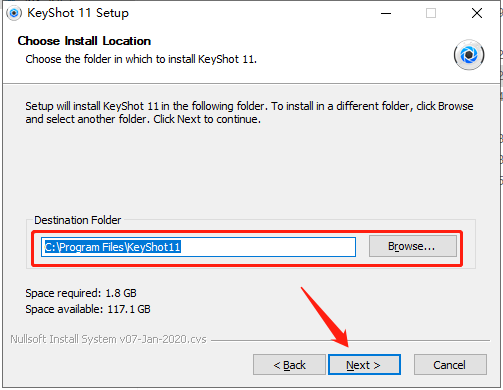Screen dimensions: 503x390
Task: Click the Space available: 117.1 GB text
Action: pyautogui.click(x=88, y=309)
